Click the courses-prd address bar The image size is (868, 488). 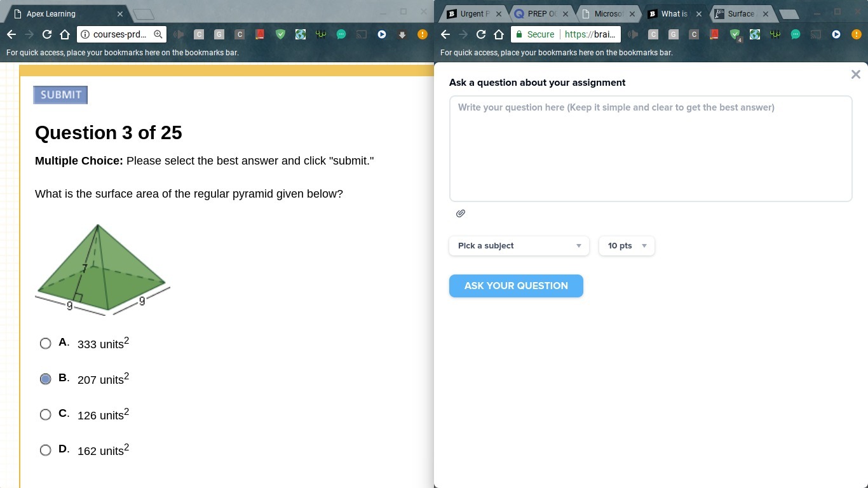click(121, 34)
